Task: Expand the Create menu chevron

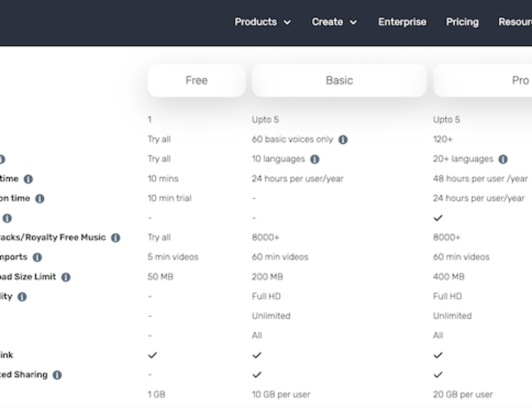Action: (x=353, y=22)
